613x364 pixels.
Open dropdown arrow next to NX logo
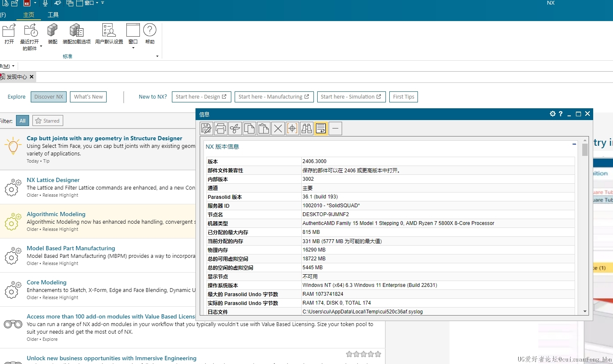point(35,3)
